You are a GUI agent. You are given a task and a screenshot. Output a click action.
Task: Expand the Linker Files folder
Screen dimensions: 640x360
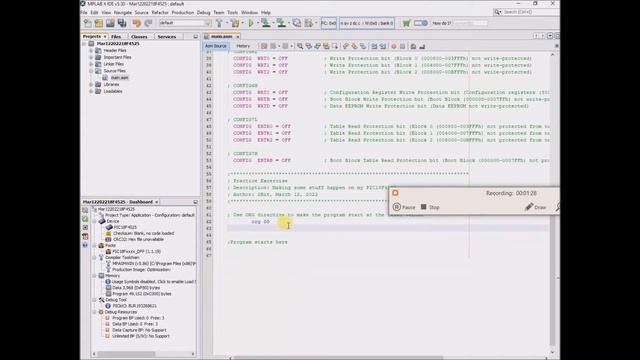pyautogui.click(x=91, y=64)
